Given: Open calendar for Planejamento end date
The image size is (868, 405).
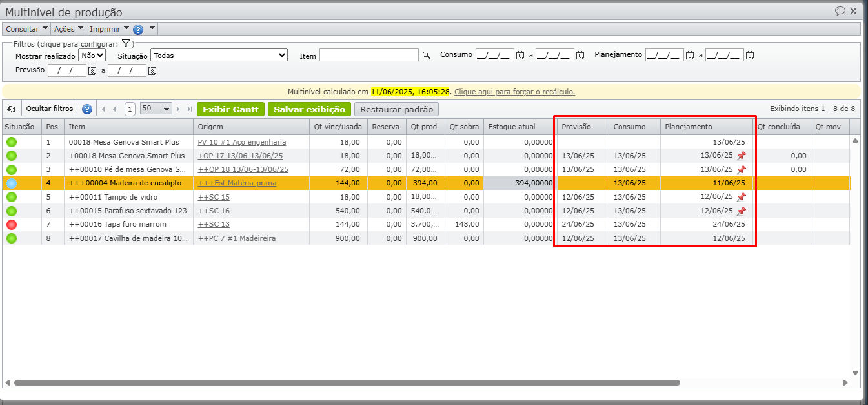Looking at the screenshot, I should click(750, 56).
